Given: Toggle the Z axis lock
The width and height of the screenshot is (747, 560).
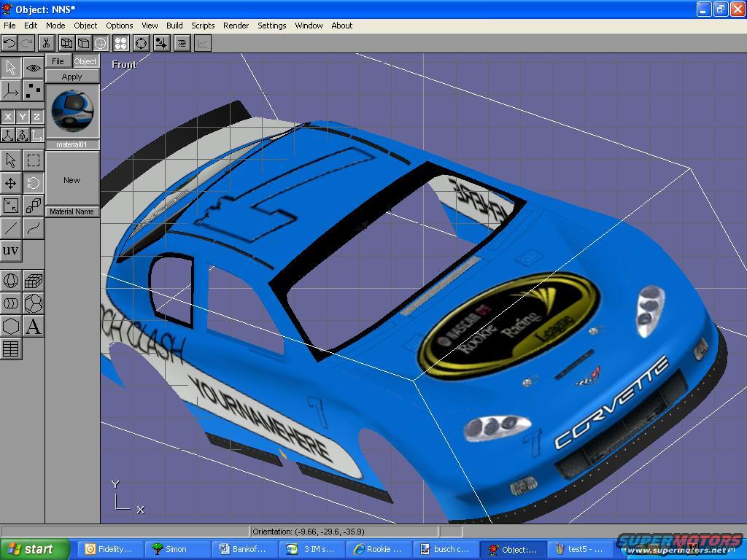Looking at the screenshot, I should pos(36,117).
